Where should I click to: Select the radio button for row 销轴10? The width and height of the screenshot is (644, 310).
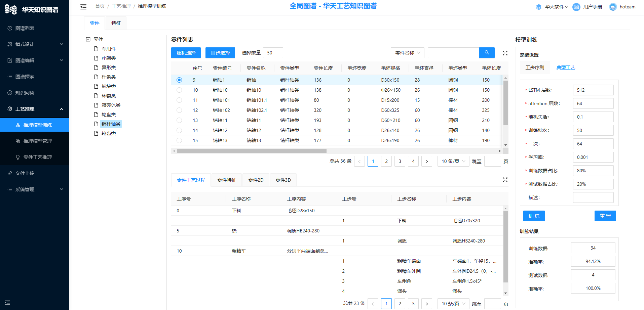click(x=179, y=90)
